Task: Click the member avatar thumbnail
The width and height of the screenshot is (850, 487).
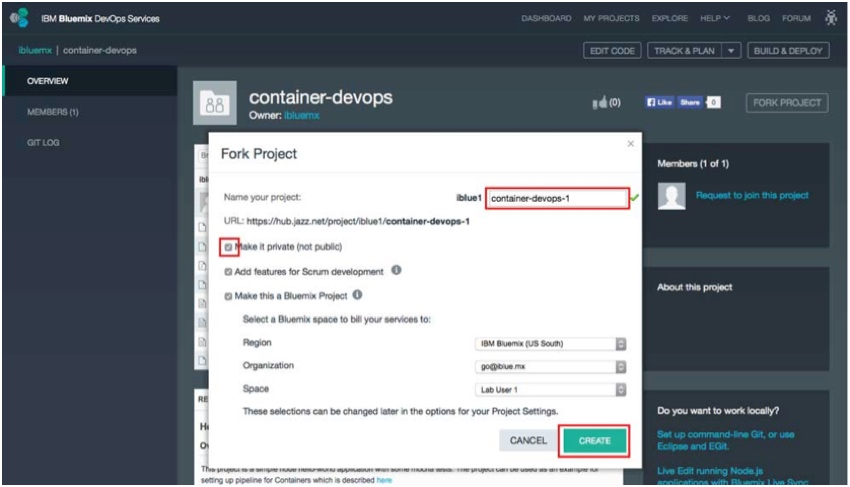Action: point(671,196)
